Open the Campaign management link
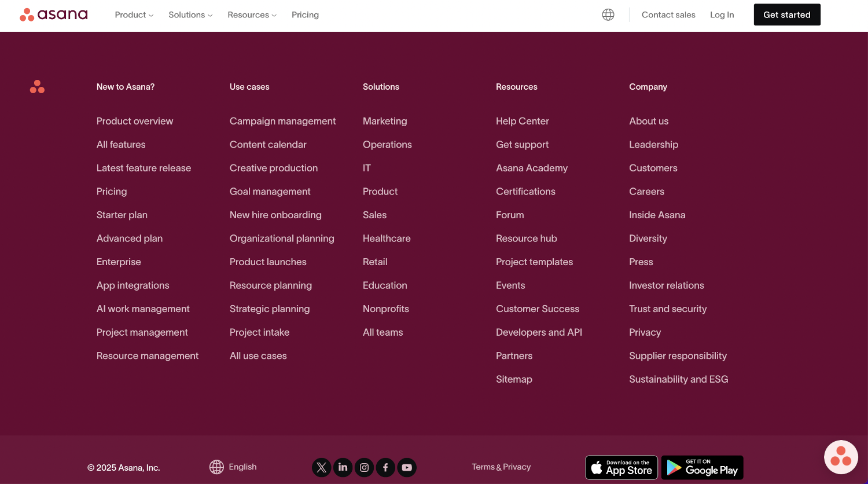Screen dimensions: 868x484 click(282, 121)
